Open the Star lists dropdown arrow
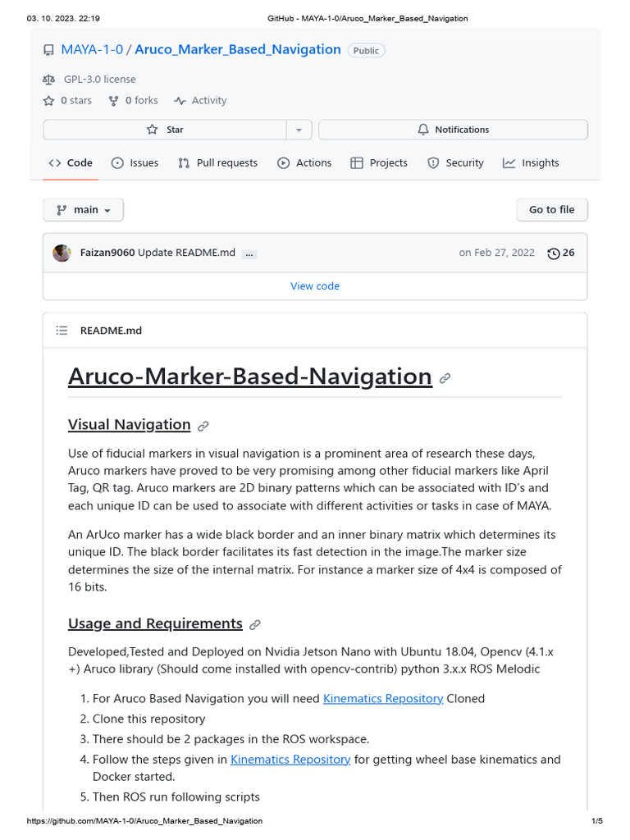This screenshot has width=630, height=840. (x=299, y=130)
